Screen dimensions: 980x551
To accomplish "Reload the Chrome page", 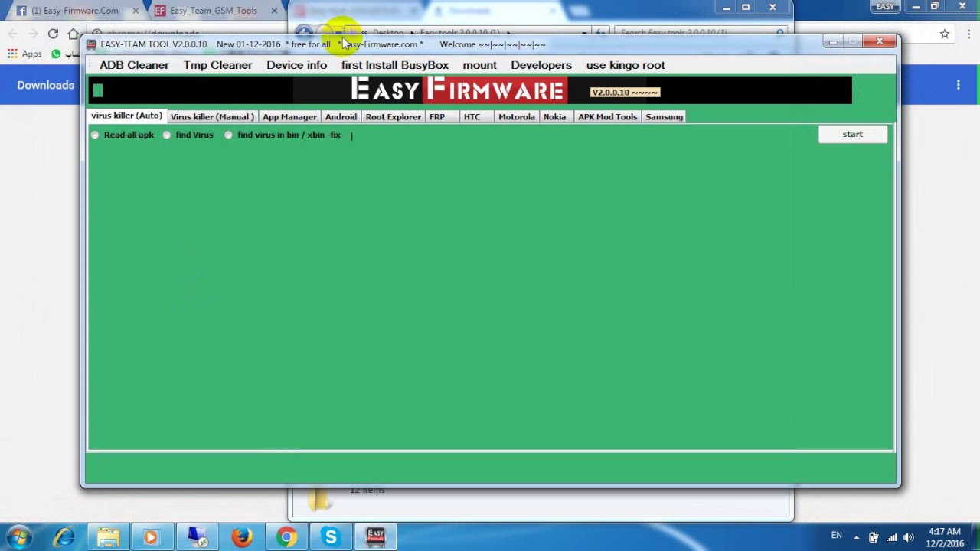I will click(53, 34).
